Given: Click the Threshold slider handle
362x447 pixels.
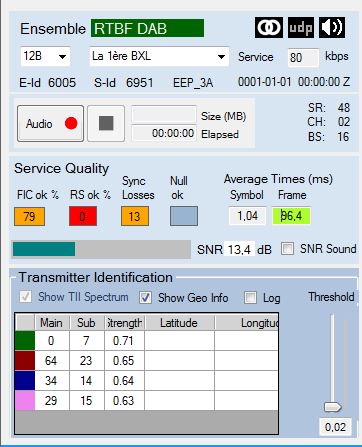Looking at the screenshot, I should (x=333, y=407).
